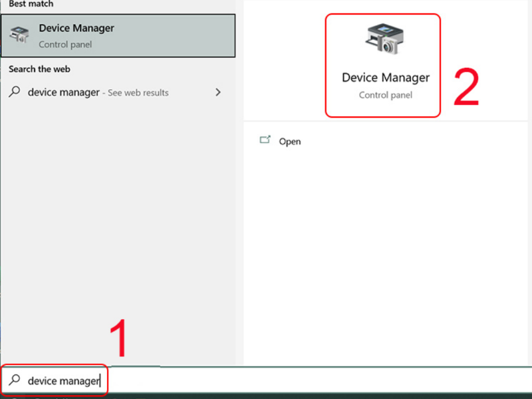The height and width of the screenshot is (399, 532).
Task: Click the Open launch icon in preview pane
Action: point(265,140)
